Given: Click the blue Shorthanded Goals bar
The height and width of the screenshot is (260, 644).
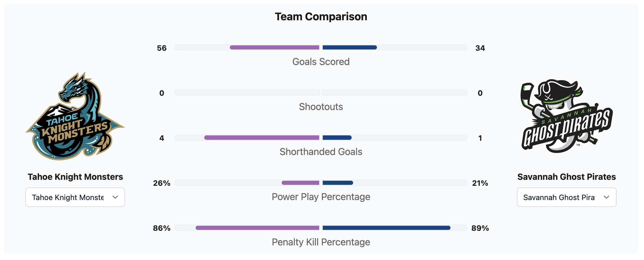Looking at the screenshot, I should [337, 137].
